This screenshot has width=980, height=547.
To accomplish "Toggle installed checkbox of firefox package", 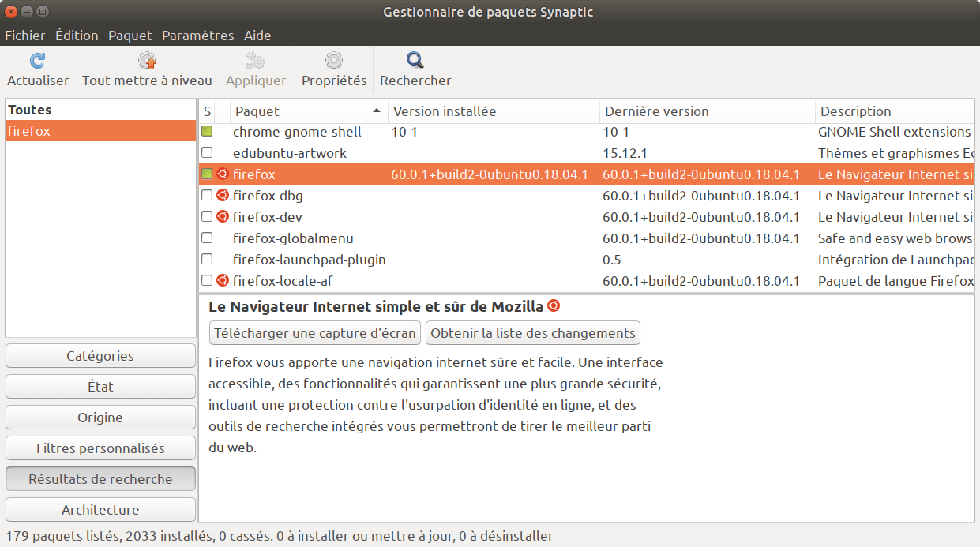I will tap(207, 174).
